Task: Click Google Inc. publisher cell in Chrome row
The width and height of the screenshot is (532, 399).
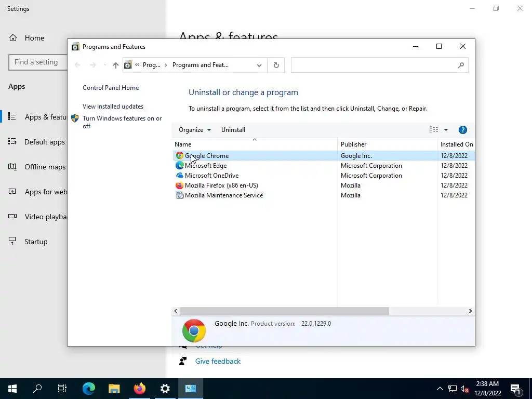Action: pos(356,156)
